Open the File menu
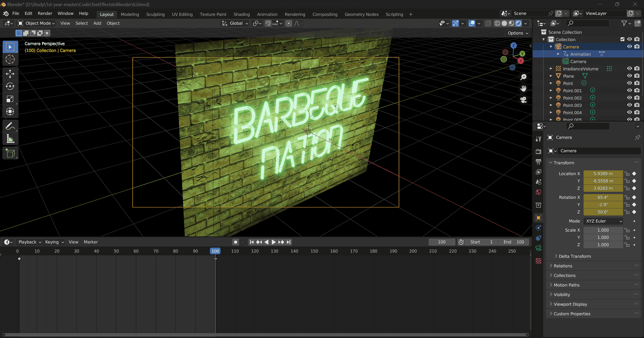This screenshot has width=644, height=338. (x=16, y=13)
